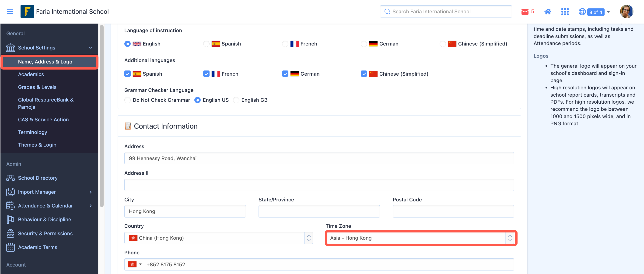Click the Faria search field
This screenshot has height=274, width=644.
[x=445, y=11]
